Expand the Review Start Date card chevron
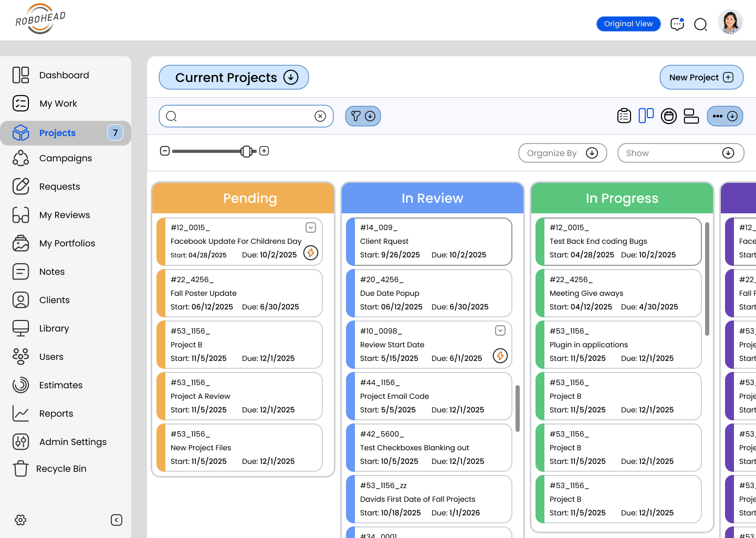This screenshot has height=538, width=756. coord(500,330)
